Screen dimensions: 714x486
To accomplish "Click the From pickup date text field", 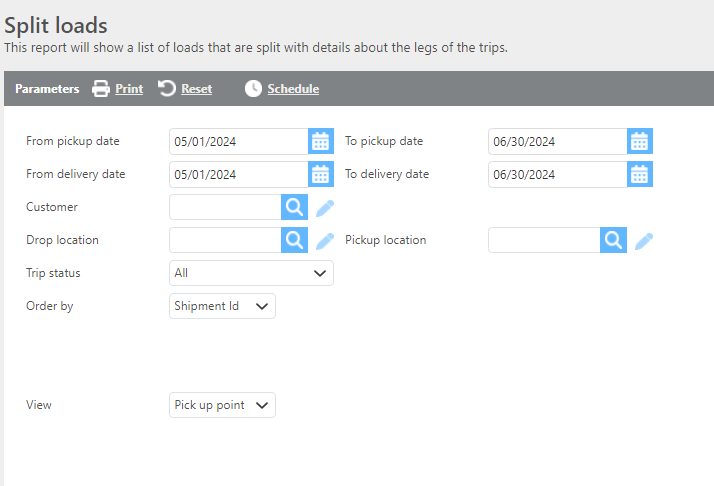I will (x=238, y=141).
